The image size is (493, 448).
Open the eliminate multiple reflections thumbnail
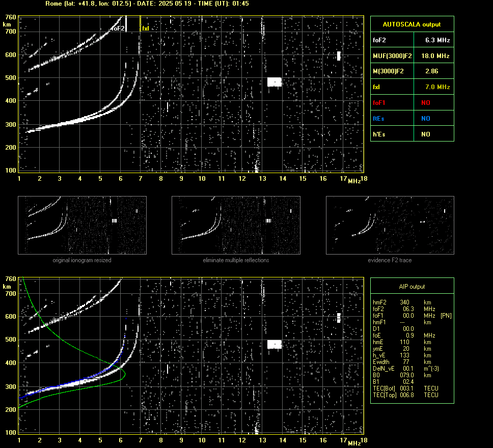pyautogui.click(x=236, y=225)
